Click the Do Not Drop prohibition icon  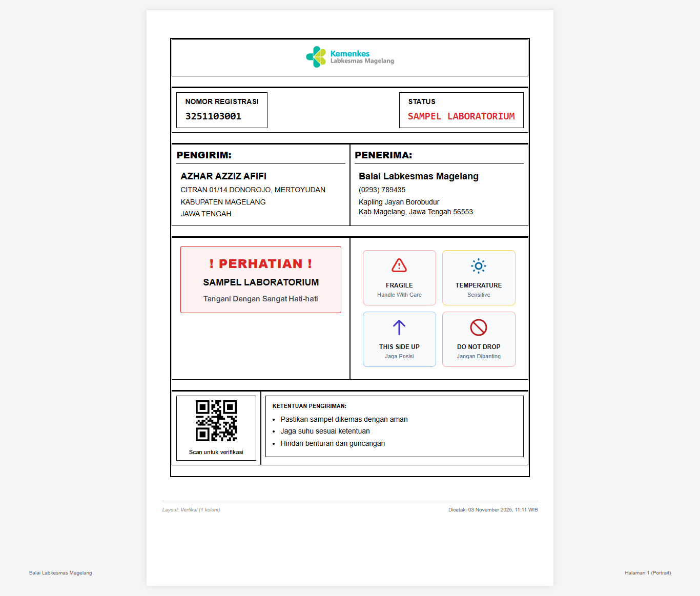point(479,327)
